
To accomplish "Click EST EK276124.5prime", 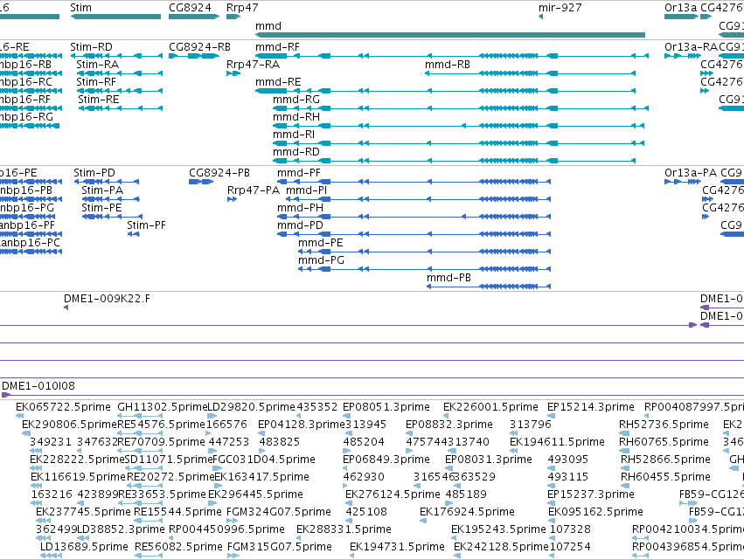I will pyautogui.click(x=393, y=495).
